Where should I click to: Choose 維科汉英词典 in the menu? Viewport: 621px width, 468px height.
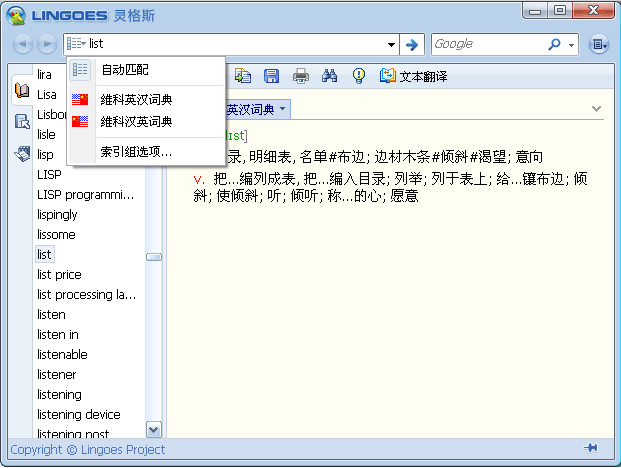click(x=147, y=122)
